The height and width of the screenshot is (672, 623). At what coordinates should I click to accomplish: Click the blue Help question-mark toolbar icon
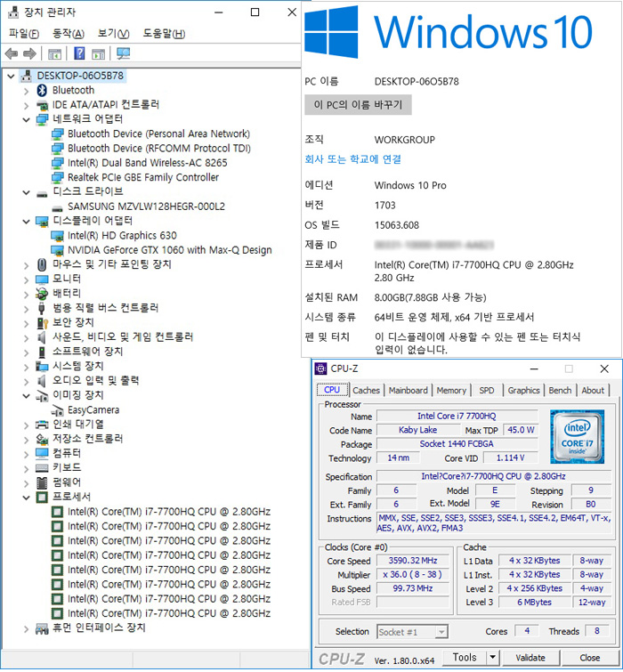coord(79,53)
